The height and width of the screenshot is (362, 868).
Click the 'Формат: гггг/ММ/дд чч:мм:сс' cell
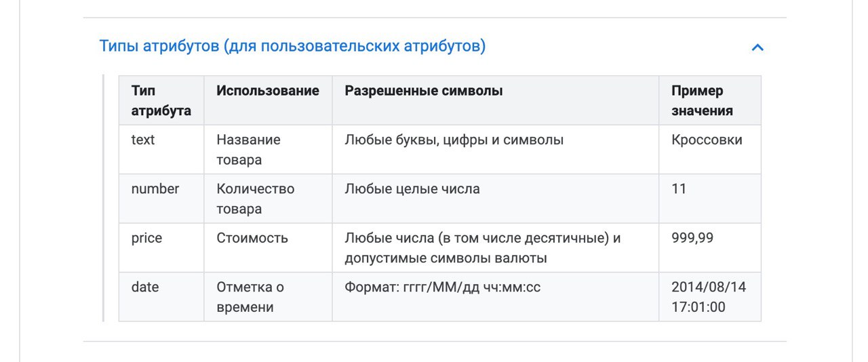click(495, 297)
